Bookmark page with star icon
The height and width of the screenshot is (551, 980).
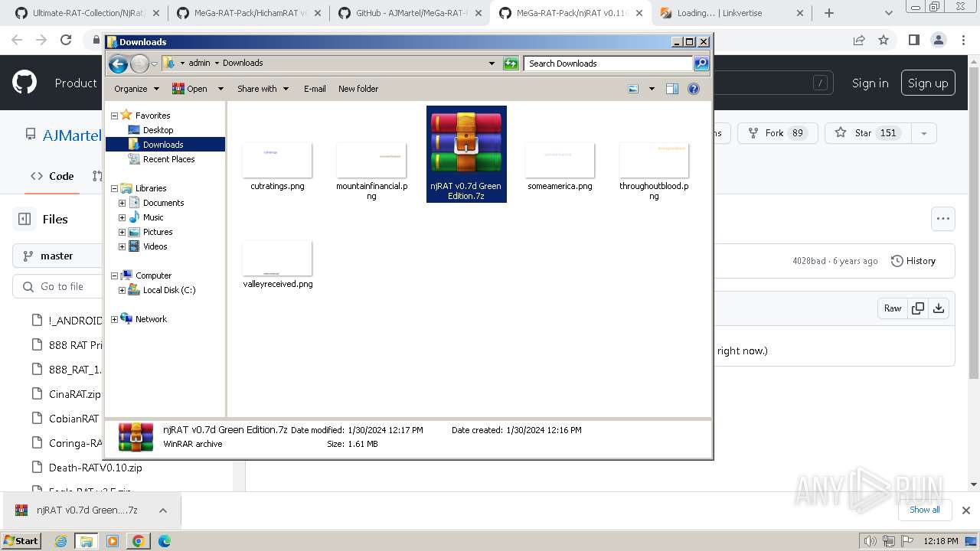tap(884, 41)
